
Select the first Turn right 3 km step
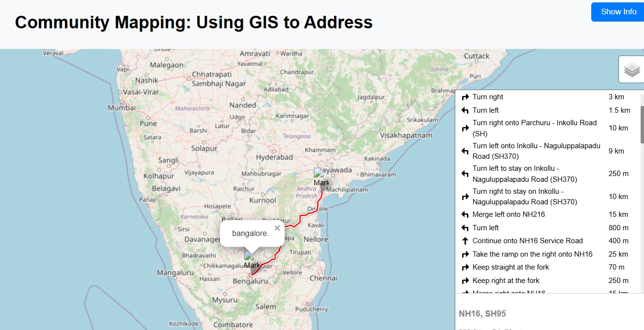pyautogui.click(x=488, y=97)
